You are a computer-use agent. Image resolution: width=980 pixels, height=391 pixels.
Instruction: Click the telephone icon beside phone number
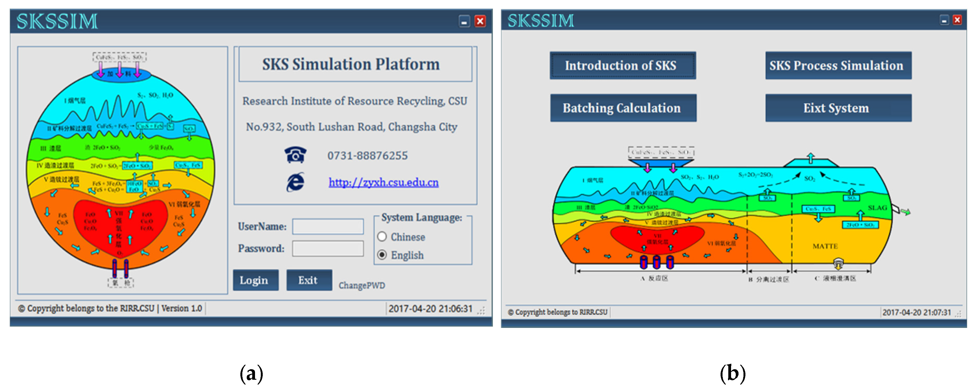pos(295,155)
